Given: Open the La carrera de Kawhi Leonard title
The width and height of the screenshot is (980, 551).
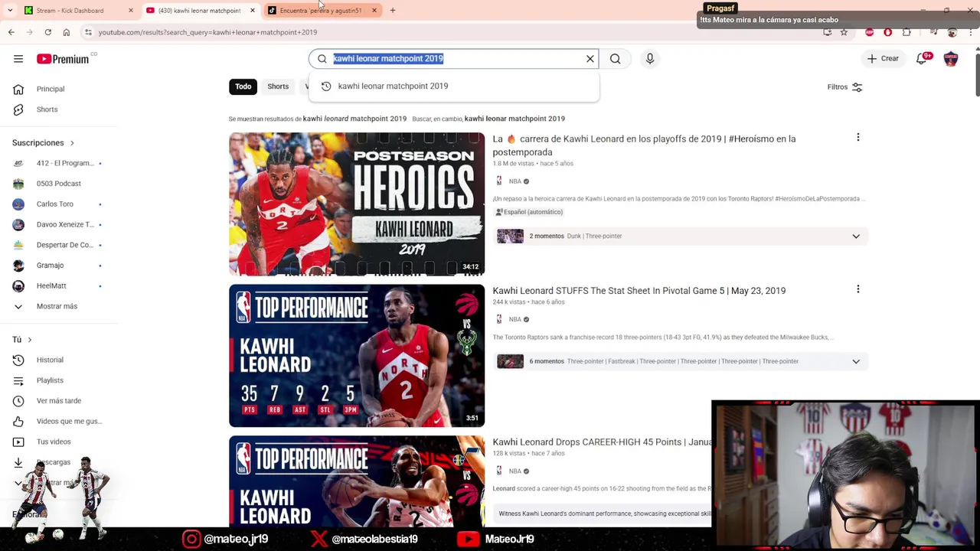Looking at the screenshot, I should pyautogui.click(x=644, y=145).
